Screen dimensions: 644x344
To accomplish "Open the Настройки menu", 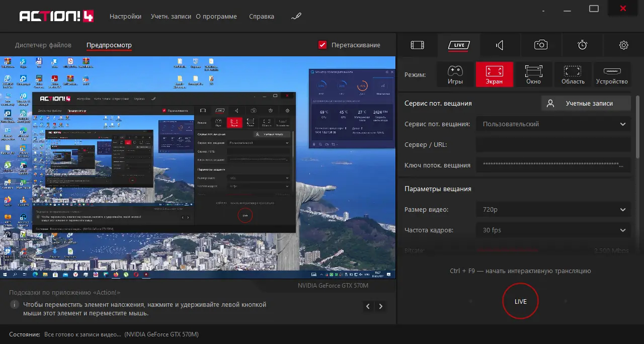I will 125,16.
